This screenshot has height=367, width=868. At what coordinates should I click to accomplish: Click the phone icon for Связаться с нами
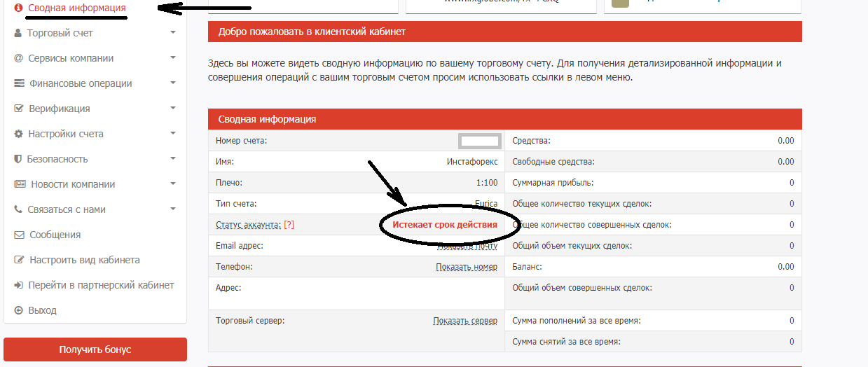(18, 209)
